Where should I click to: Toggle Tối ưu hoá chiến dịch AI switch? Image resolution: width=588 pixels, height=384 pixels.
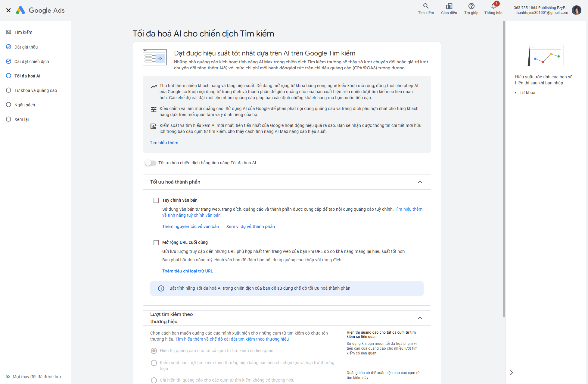click(x=150, y=163)
